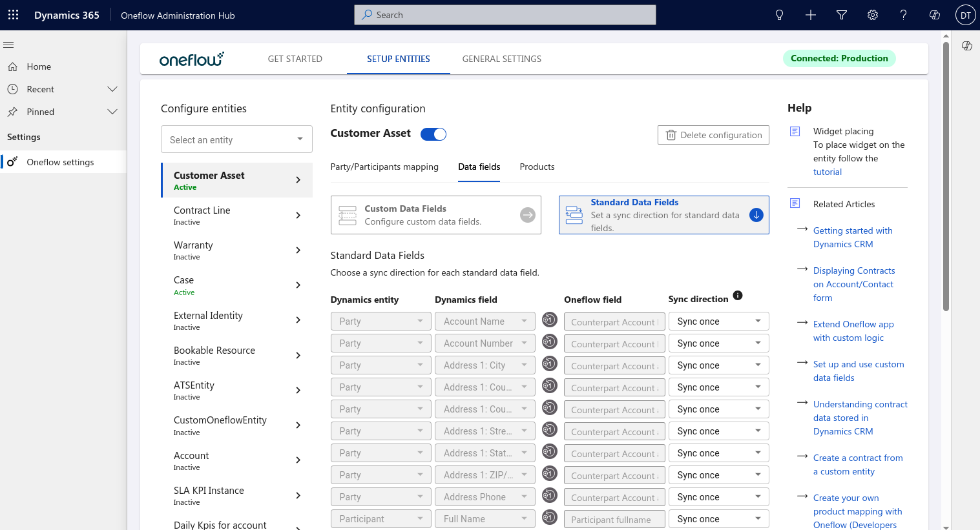Open the advanced find filter icon

click(842, 15)
